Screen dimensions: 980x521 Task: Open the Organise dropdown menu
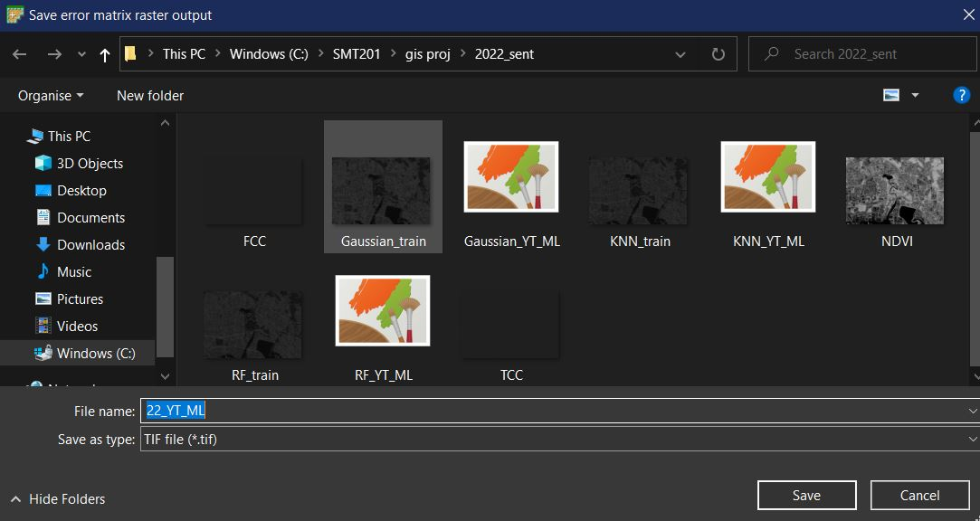pos(51,95)
